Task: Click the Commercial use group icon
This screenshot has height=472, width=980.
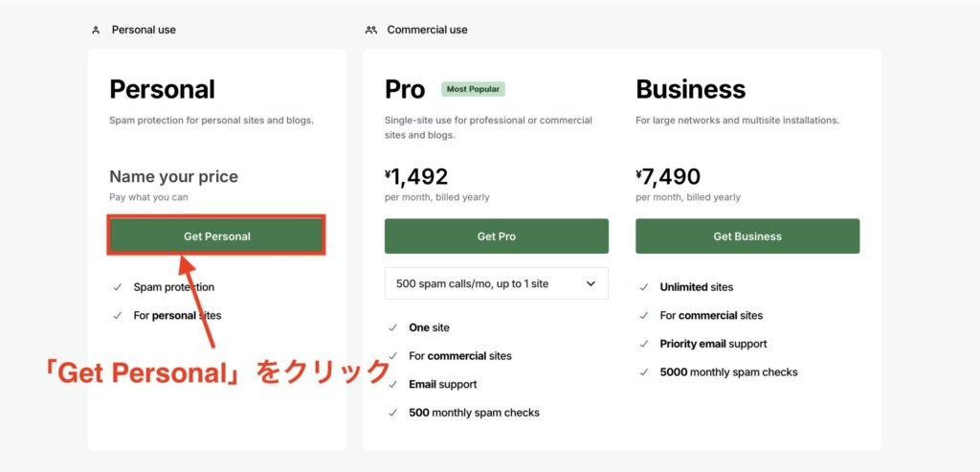Action: coord(371,30)
